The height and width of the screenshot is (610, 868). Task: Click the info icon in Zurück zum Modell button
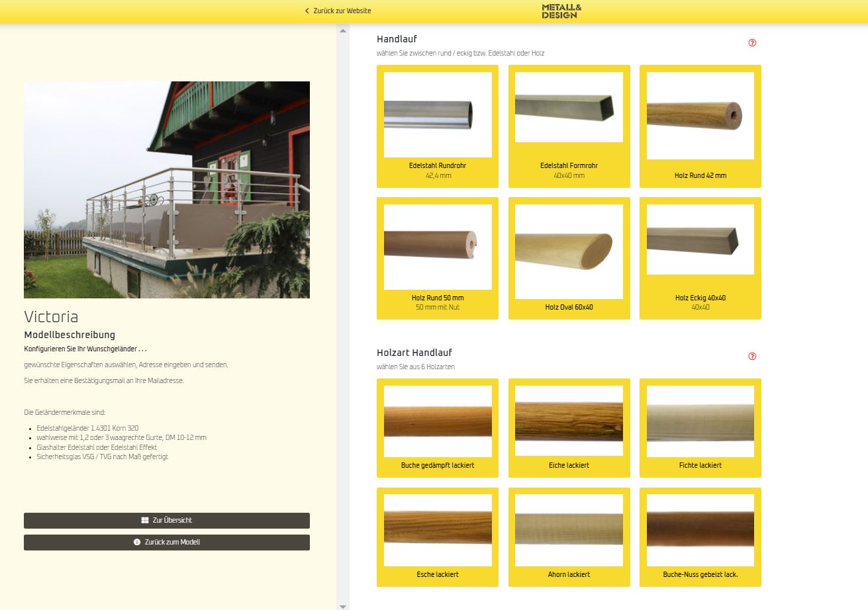click(x=137, y=543)
